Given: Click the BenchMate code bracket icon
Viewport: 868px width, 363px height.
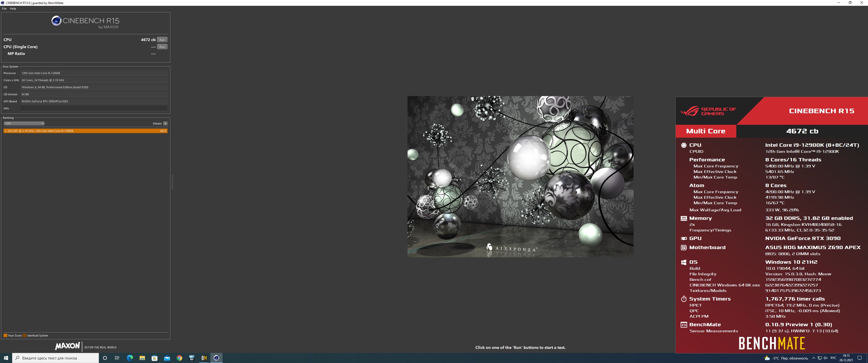Looking at the screenshot, I should 684,325.
